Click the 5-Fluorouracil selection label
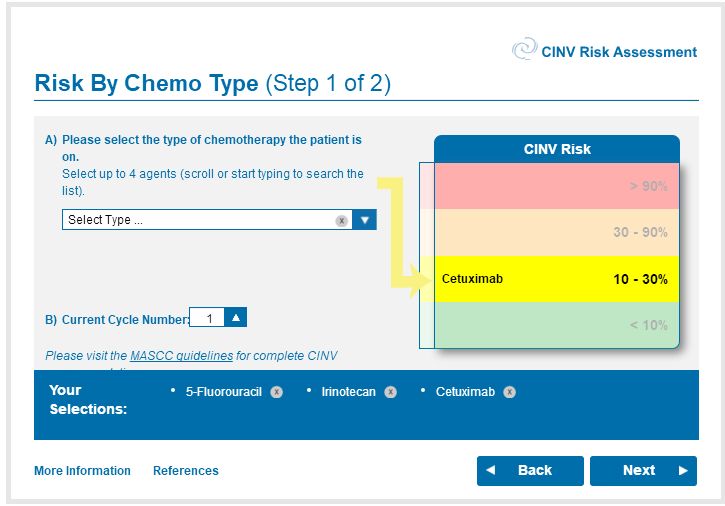Image resolution: width=725 pixels, height=506 pixels. point(224,392)
